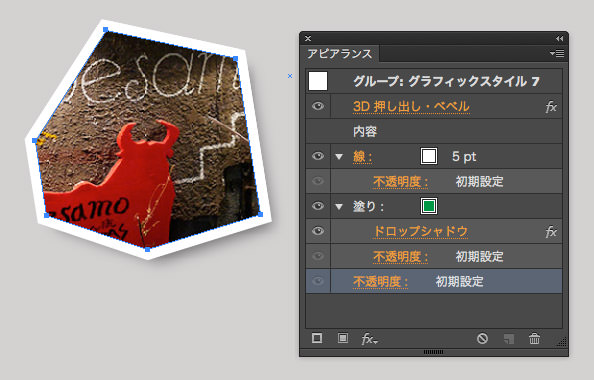This screenshot has height=380, width=594.
Task: Toggle visibility of the 塗り fill
Action: [x=318, y=206]
